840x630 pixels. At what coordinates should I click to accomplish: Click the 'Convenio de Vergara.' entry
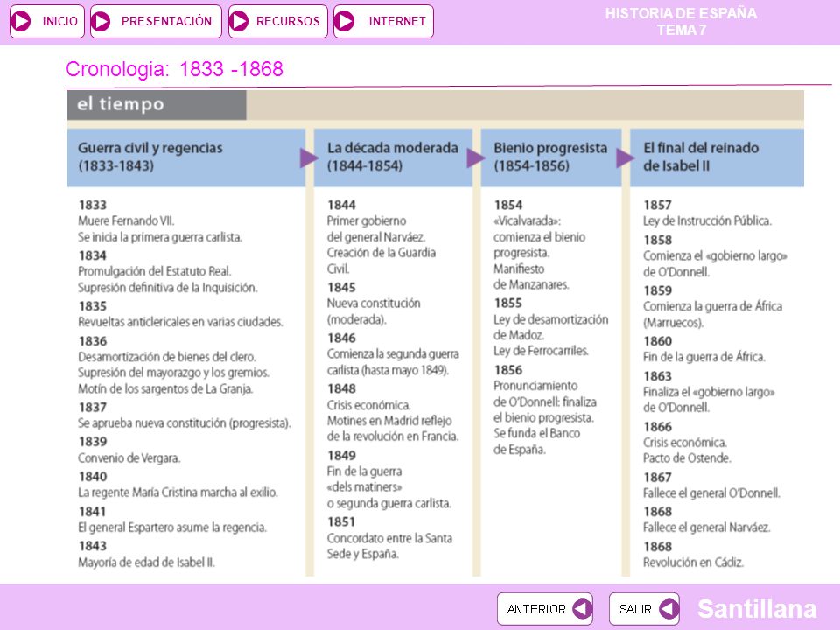pos(129,458)
